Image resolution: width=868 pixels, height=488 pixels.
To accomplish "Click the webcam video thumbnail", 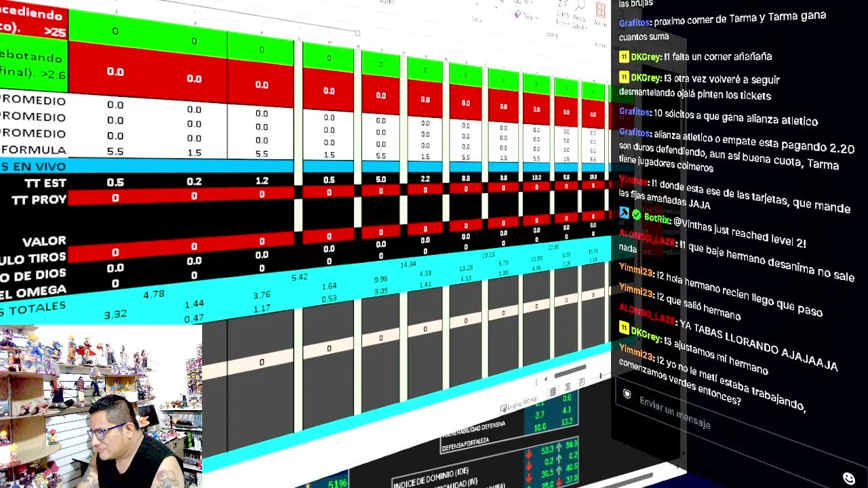I will tap(101, 407).
